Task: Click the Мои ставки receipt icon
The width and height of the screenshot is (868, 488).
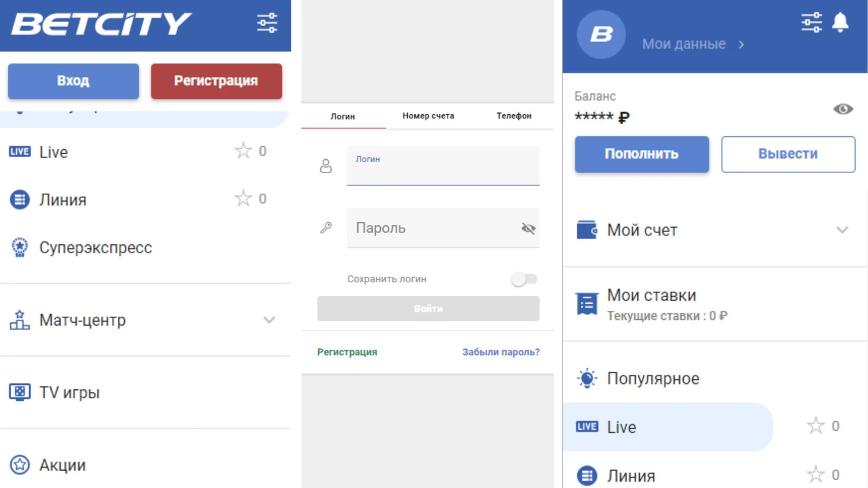Action: tap(587, 304)
